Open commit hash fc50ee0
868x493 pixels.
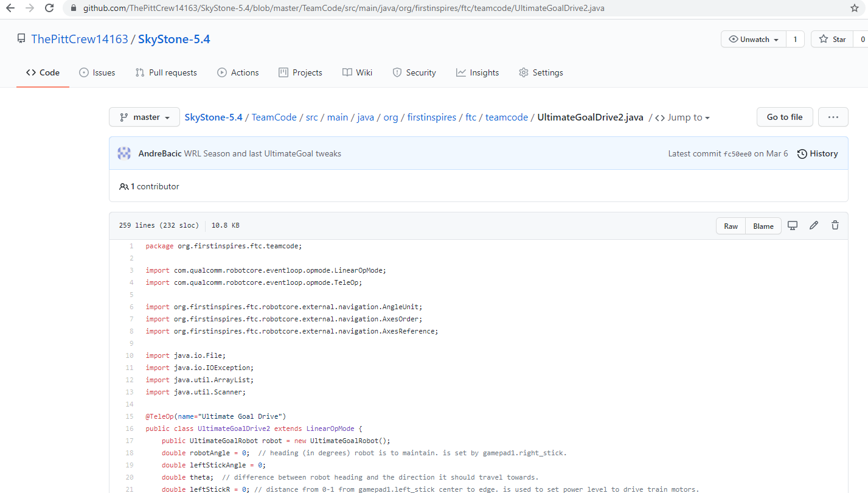coord(738,154)
